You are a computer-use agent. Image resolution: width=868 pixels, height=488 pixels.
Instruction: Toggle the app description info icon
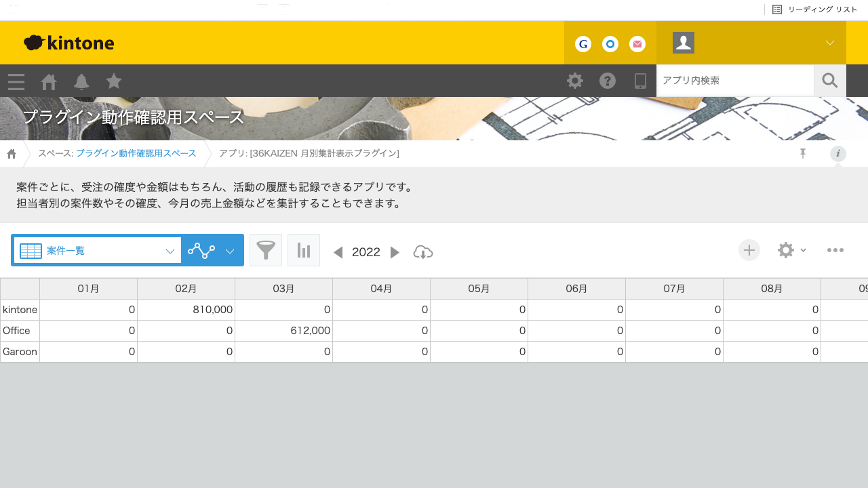[838, 154]
